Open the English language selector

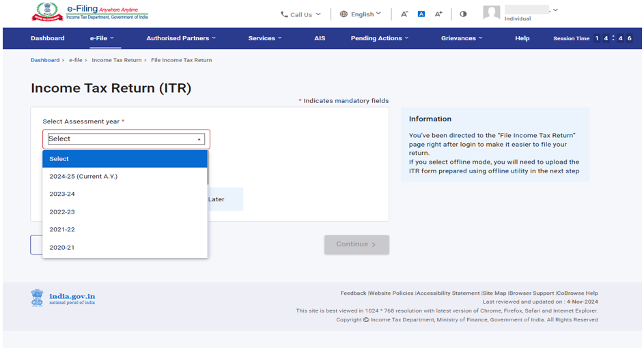(x=361, y=14)
